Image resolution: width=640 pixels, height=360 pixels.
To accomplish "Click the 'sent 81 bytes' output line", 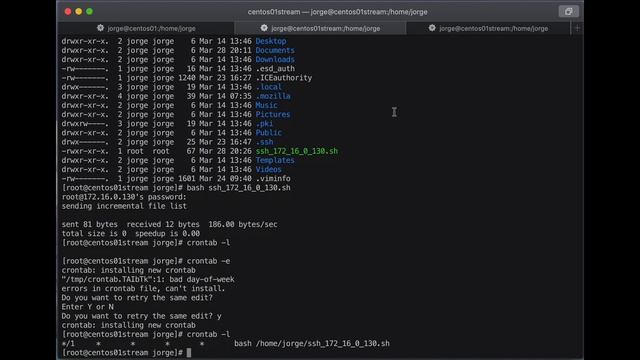I will pyautogui.click(x=169, y=224).
